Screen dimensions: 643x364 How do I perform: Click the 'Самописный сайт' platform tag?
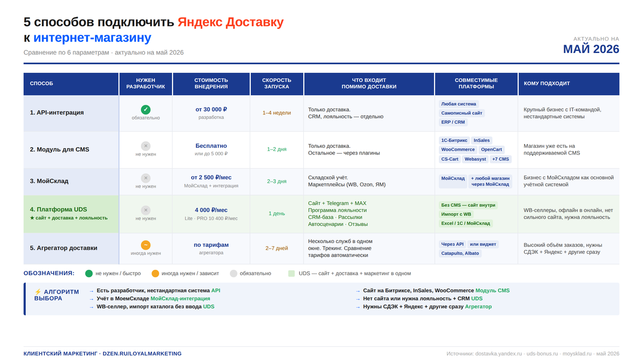(x=462, y=113)
